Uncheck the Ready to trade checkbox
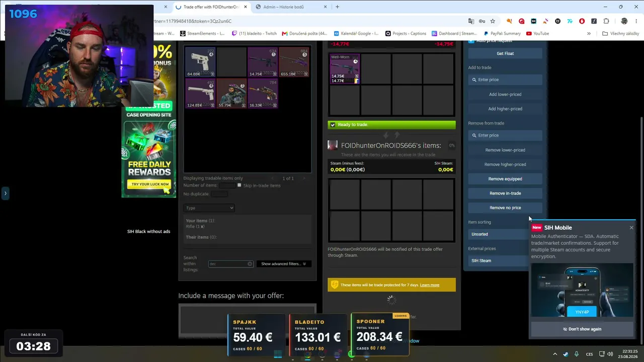Viewport: 644px width, 362px height. 333,125
